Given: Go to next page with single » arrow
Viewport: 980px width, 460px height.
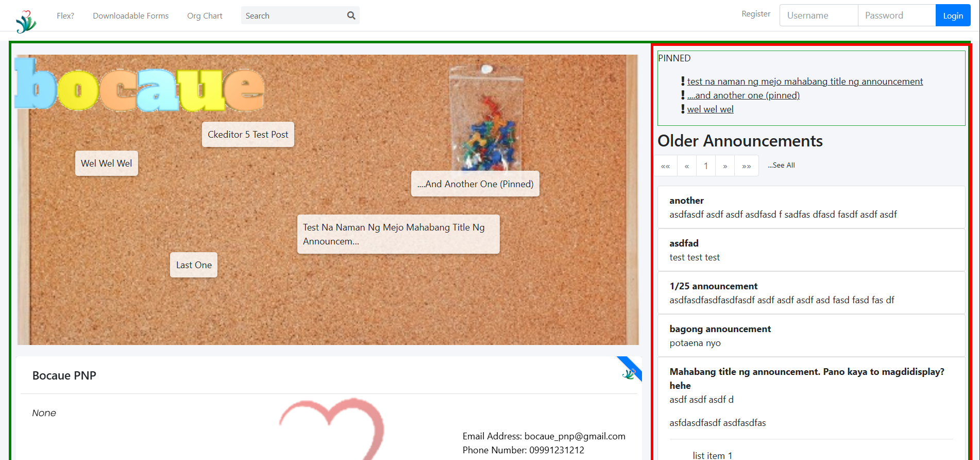Looking at the screenshot, I should click(725, 166).
